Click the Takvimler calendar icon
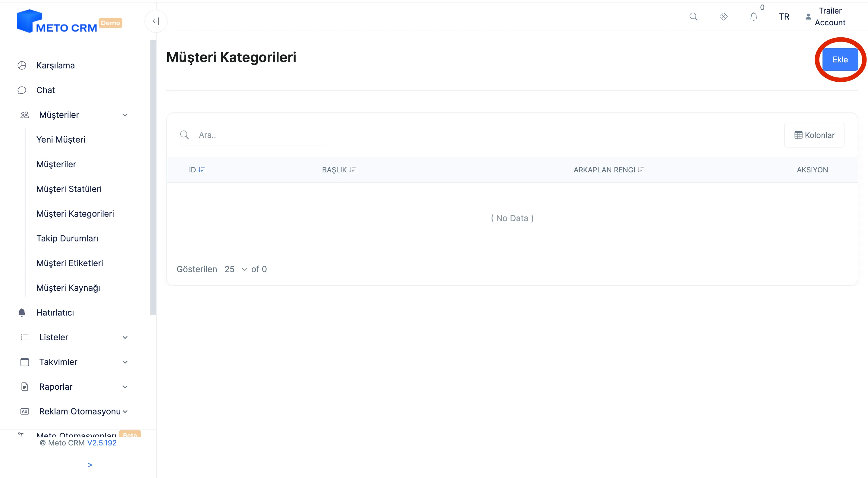The image size is (868, 478). [x=25, y=362]
